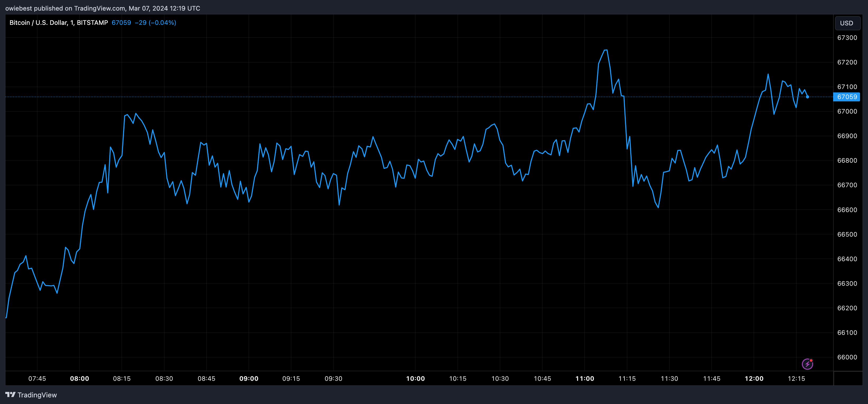Click the 67300 price axis label

(x=847, y=38)
